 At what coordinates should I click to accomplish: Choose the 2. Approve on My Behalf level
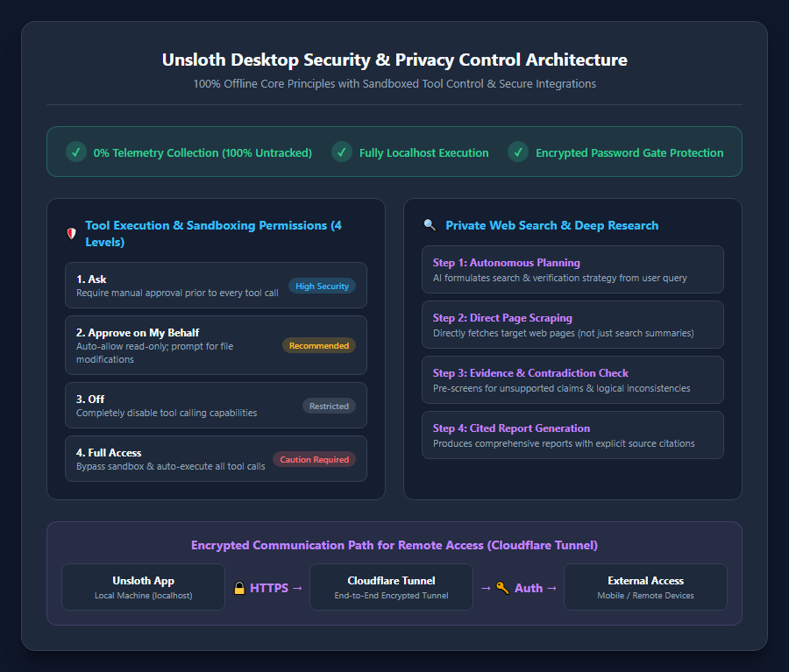[216, 345]
